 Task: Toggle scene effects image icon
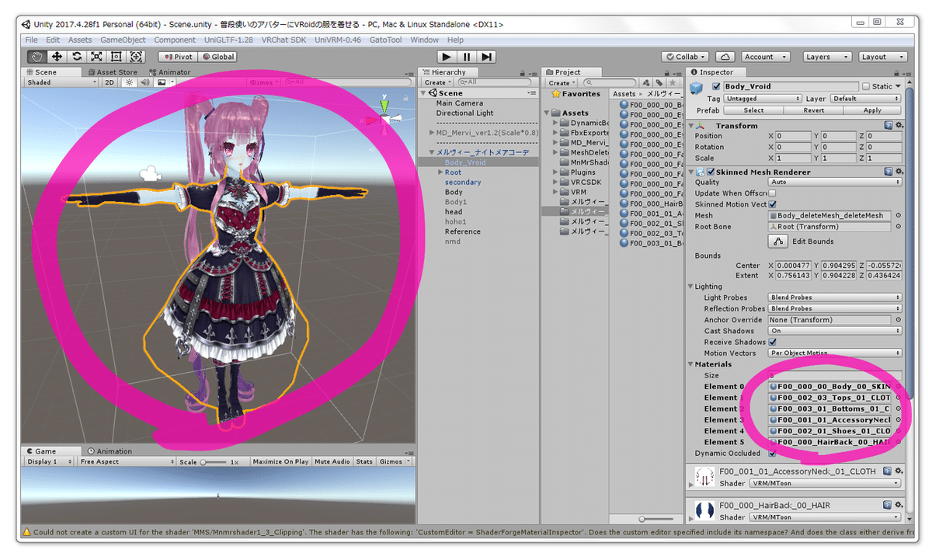coord(163,82)
